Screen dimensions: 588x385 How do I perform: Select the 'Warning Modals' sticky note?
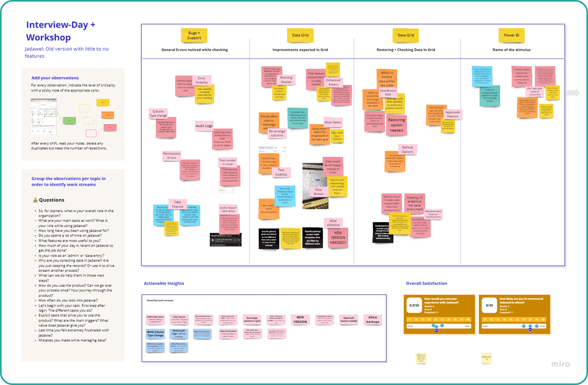286,80
